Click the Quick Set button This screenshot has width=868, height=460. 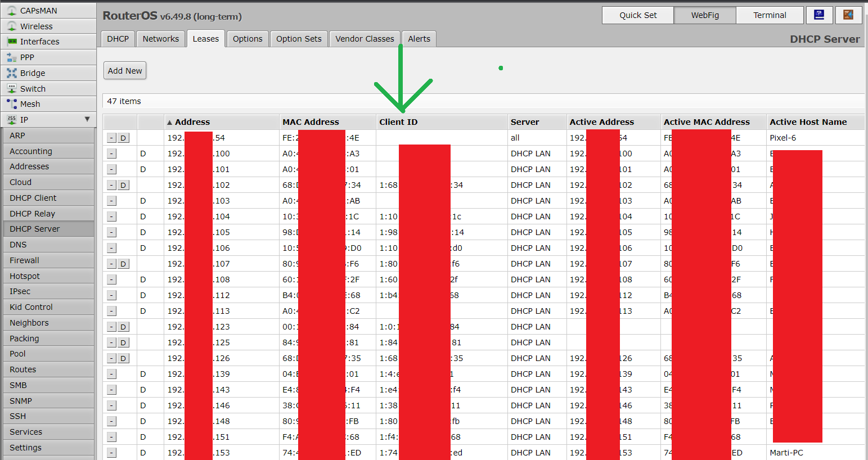click(x=638, y=15)
